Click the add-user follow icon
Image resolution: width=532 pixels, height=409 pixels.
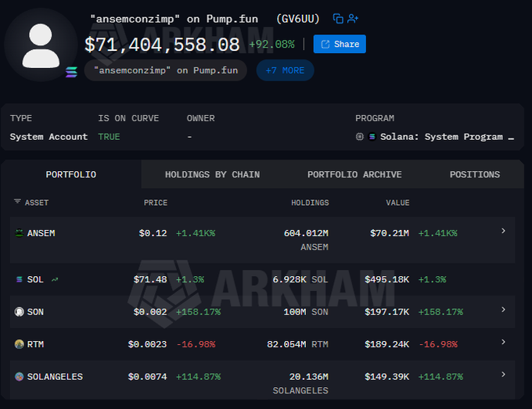pos(353,19)
